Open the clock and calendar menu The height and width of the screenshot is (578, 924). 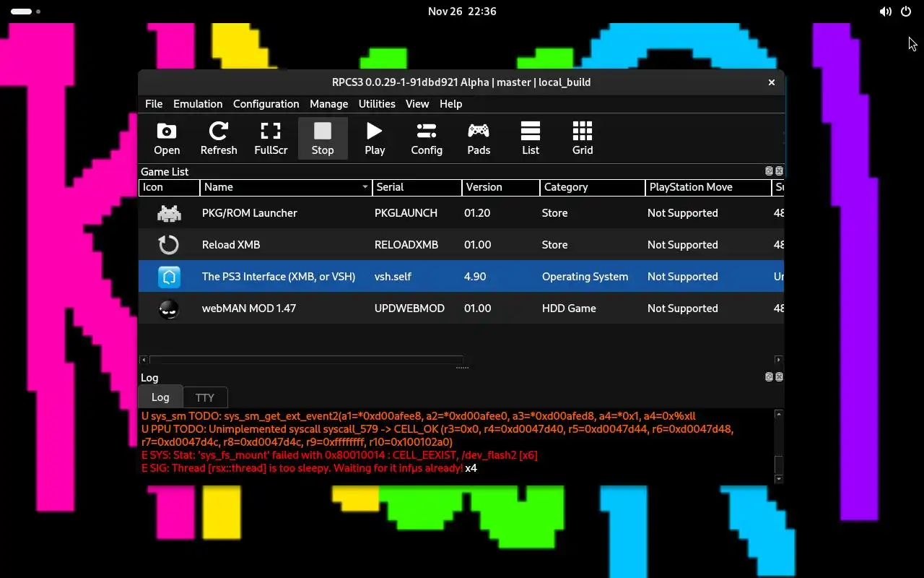click(462, 12)
